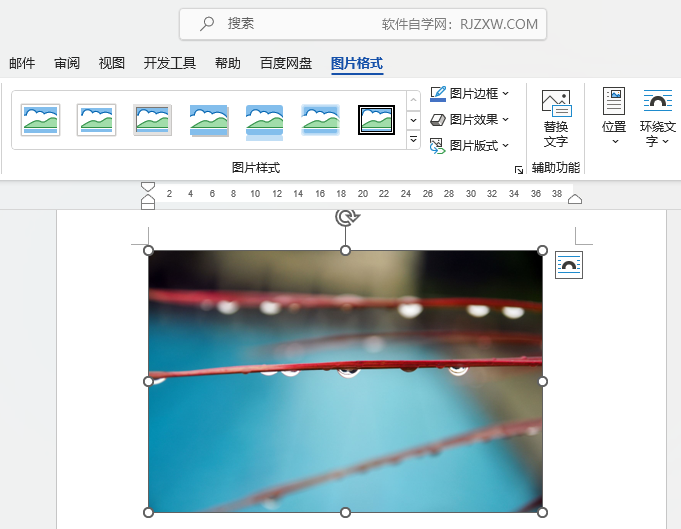Open the 图片边框 dropdown arrow
The image size is (681, 529).
pos(506,93)
